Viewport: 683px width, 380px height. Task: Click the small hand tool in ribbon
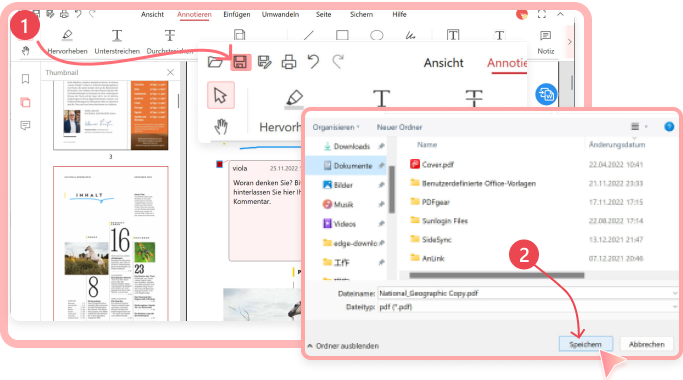click(26, 51)
